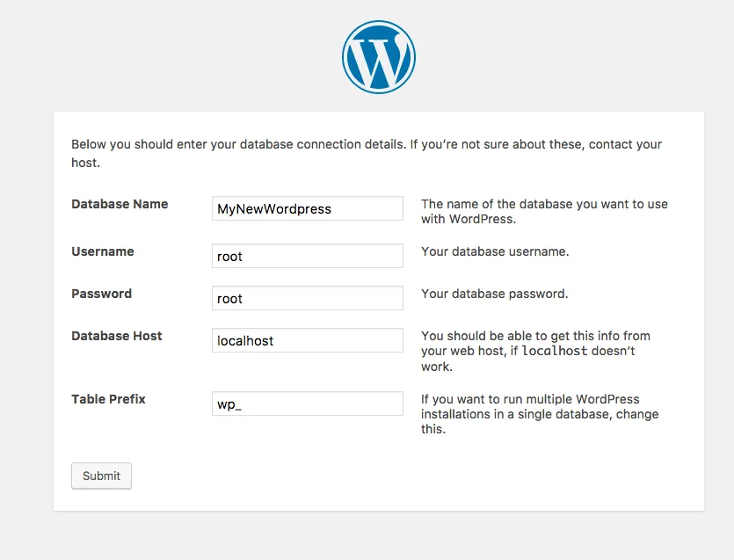Click the Database Name input field
Viewport: 734px width, 560px height.
click(308, 208)
